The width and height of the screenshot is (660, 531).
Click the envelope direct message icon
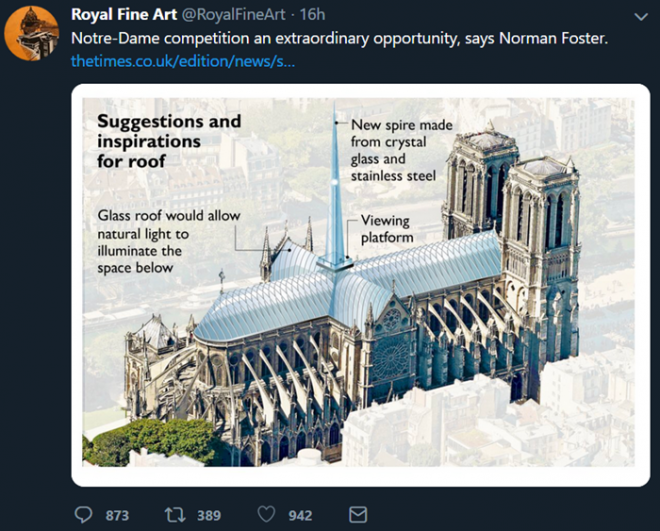pos(357,515)
